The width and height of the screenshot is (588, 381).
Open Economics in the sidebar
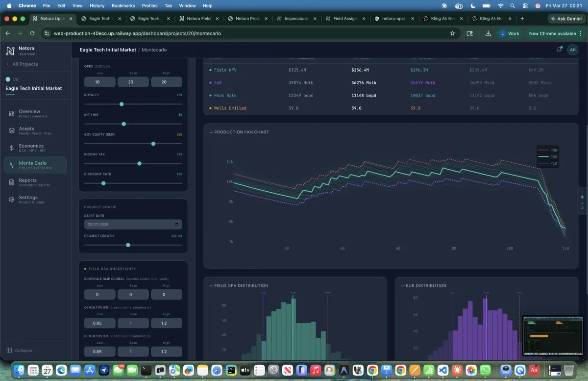pos(31,148)
